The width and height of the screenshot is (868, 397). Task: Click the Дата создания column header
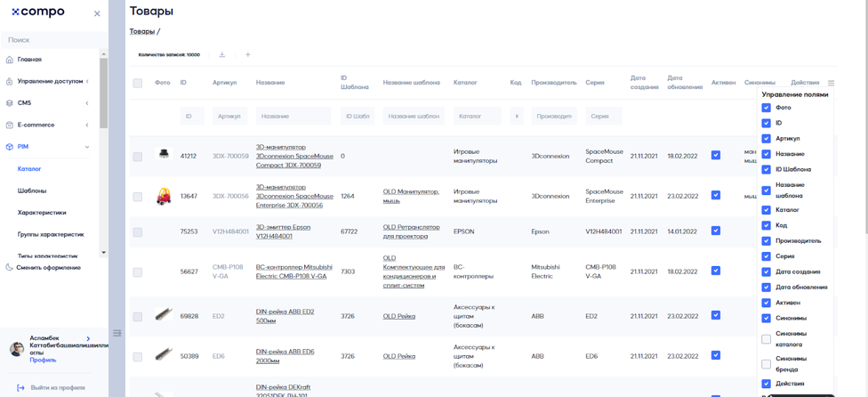point(645,83)
